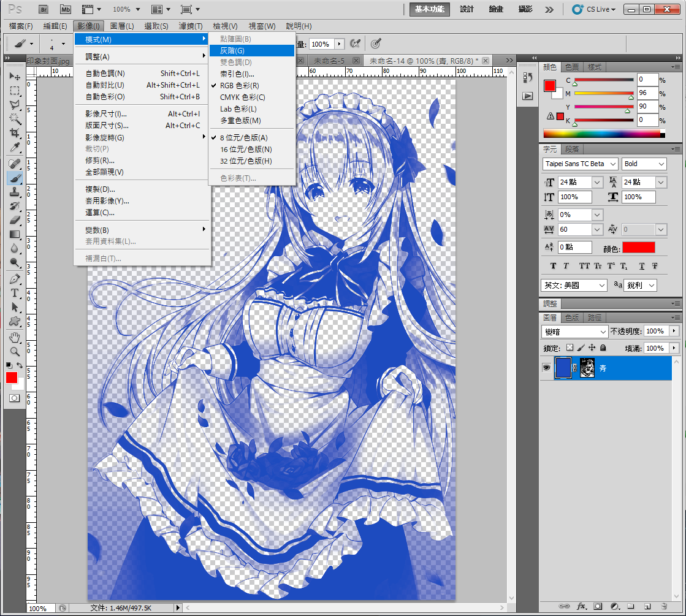Open 影像尺寸(I)... menu item
The height and width of the screenshot is (616, 686).
pyautogui.click(x=142, y=114)
